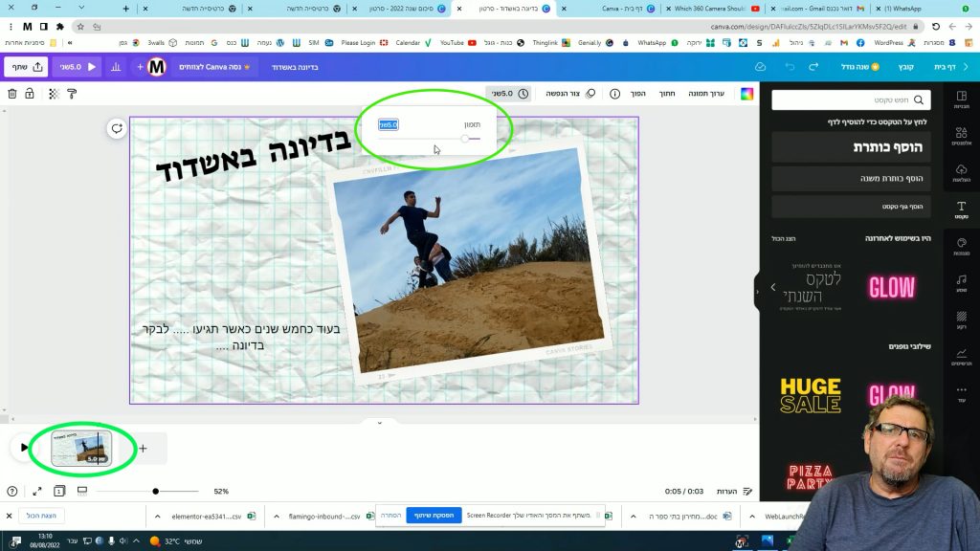Image resolution: width=980 pixels, height=551 pixels.
Task: Open the File menu in Canva header
Action: pyautogui.click(x=906, y=67)
